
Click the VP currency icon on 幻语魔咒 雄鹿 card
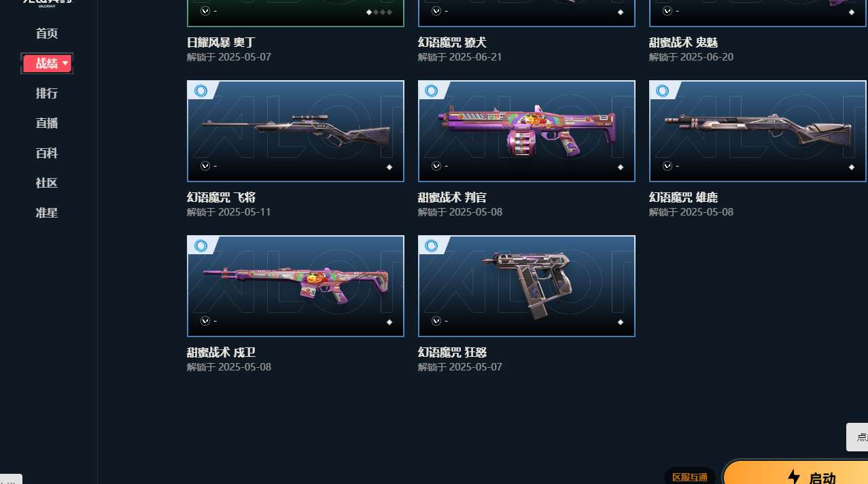[667, 166]
